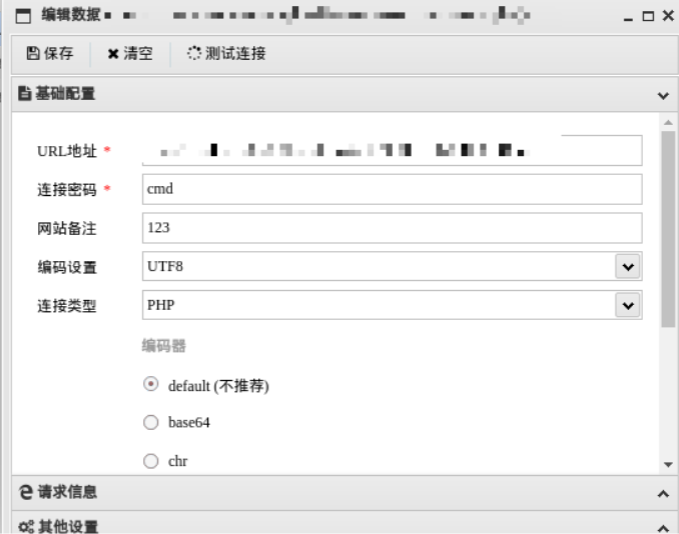
Task: Click the window icon in title bar
Action: pos(23,17)
